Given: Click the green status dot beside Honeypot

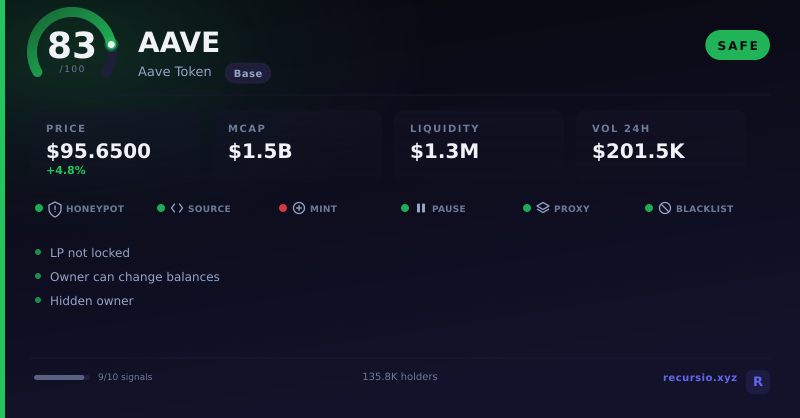Looking at the screenshot, I should (39, 208).
